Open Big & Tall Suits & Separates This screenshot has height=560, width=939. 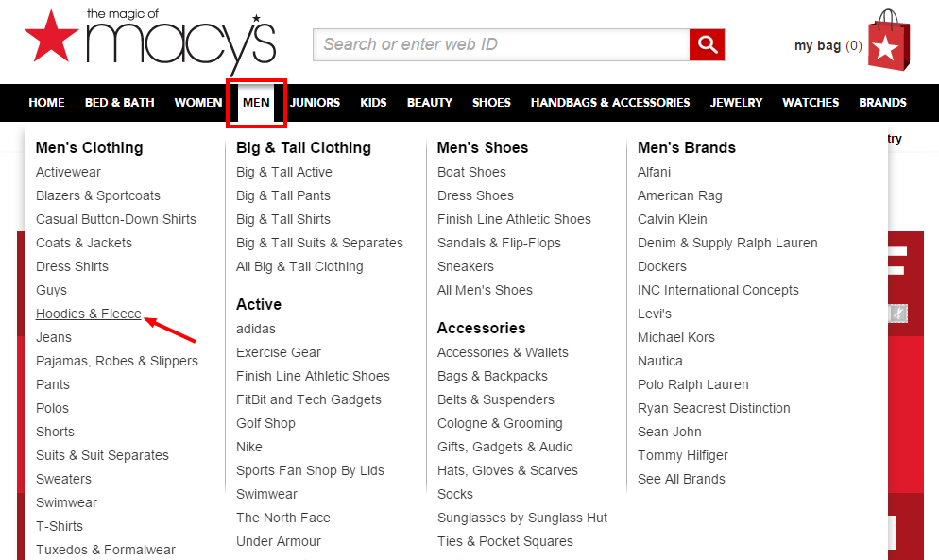tap(320, 243)
